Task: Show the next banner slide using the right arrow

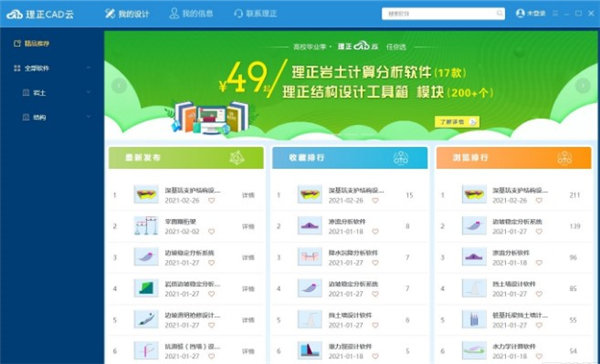Action: pos(583,85)
